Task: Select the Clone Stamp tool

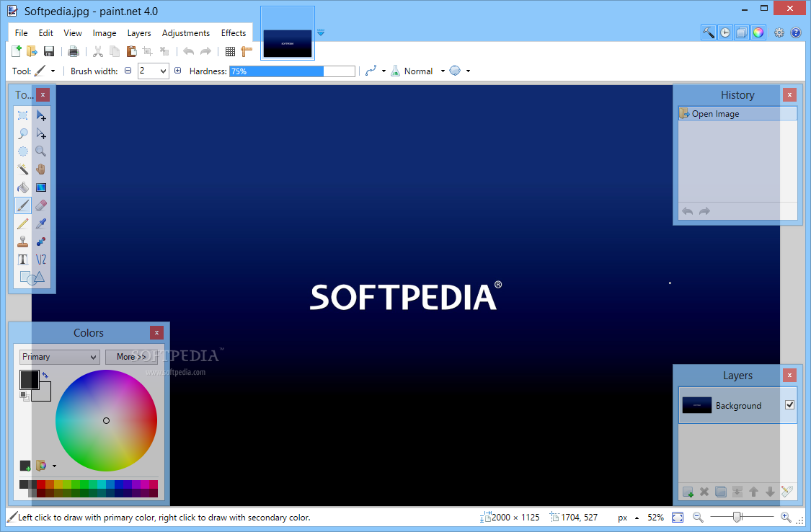Action: coord(23,241)
